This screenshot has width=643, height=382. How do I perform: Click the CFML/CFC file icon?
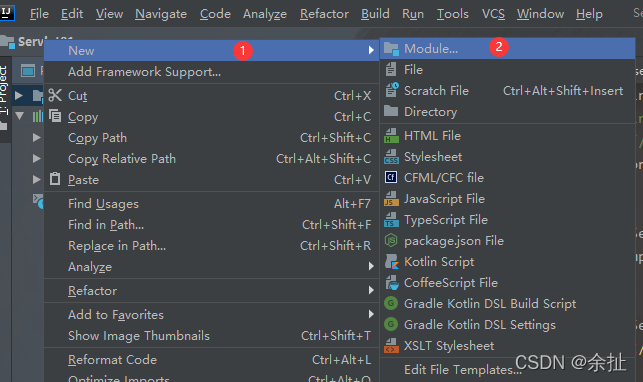tap(391, 177)
